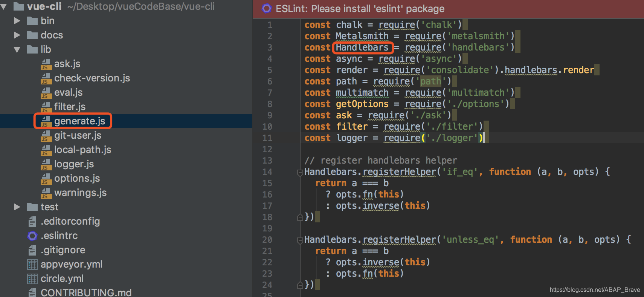644x297 pixels.
Task: Click the ESLint icon beside .eslintrc
Action: [x=32, y=236]
